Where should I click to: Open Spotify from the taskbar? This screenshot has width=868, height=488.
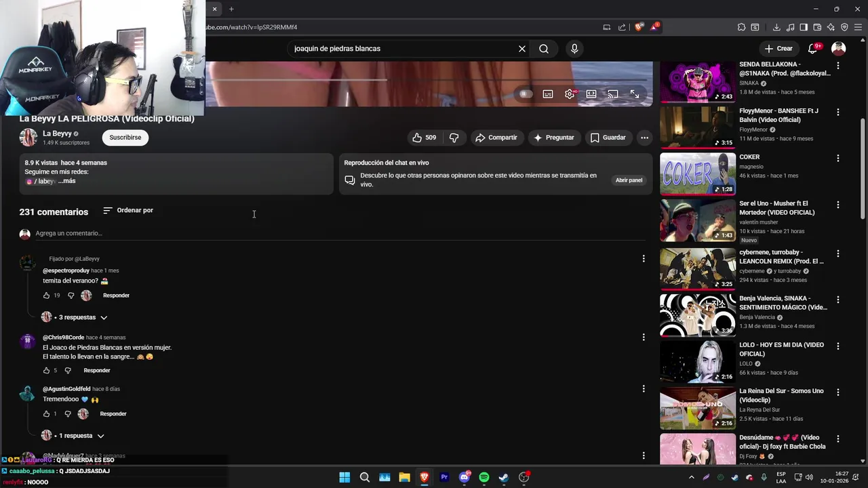484,477
